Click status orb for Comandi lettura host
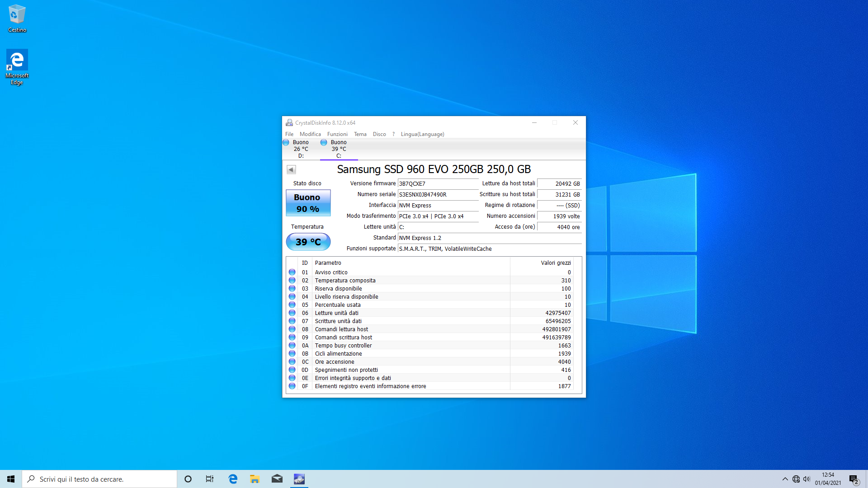This screenshot has height=488, width=868. click(x=292, y=329)
